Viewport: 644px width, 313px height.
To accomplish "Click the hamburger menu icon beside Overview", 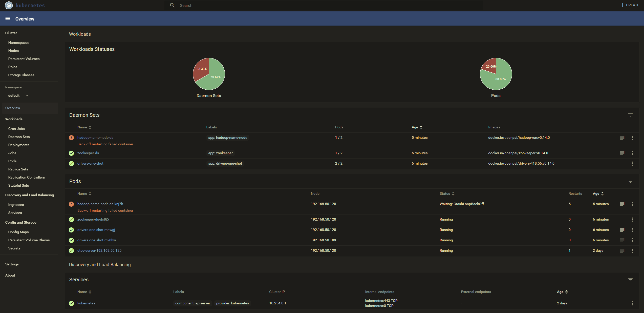I will click(8, 19).
